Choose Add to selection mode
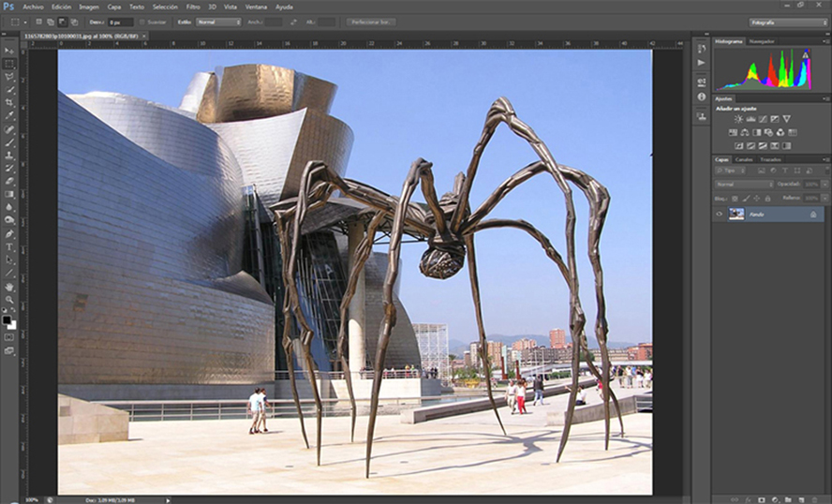This screenshot has height=504, width=832. point(51,22)
